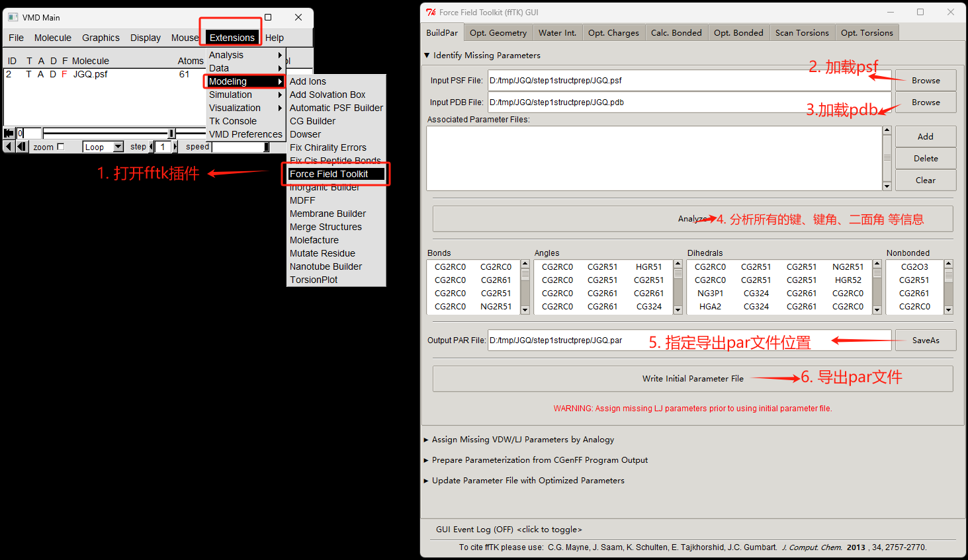Select MDFF in Modeling submenu
The height and width of the screenshot is (560, 968).
[x=336, y=200]
